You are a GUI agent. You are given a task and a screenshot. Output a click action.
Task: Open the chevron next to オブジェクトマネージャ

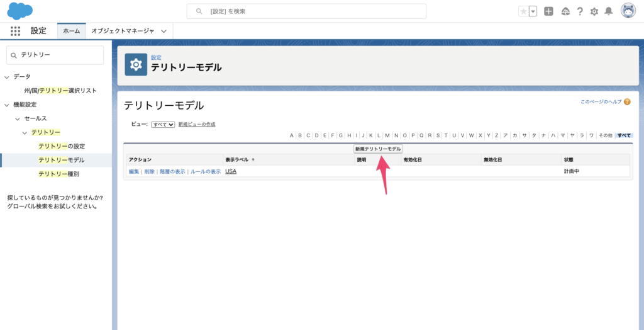(164, 31)
